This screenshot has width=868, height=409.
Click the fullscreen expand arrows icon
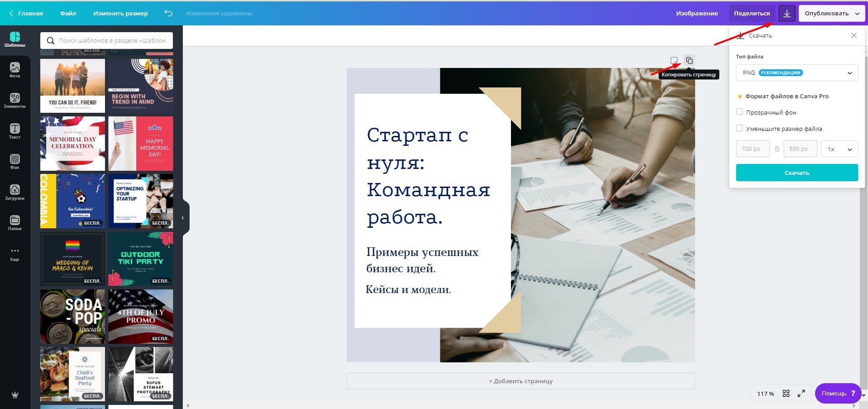[801, 394]
